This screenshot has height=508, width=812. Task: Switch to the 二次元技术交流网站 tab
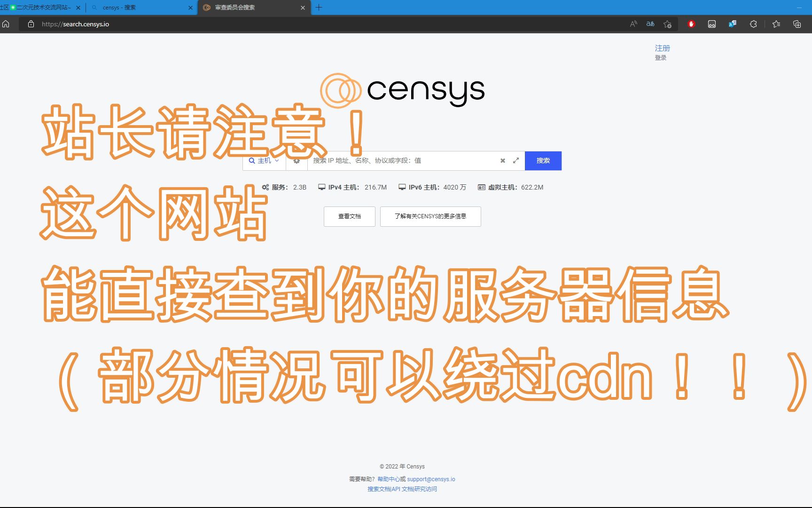click(40, 8)
